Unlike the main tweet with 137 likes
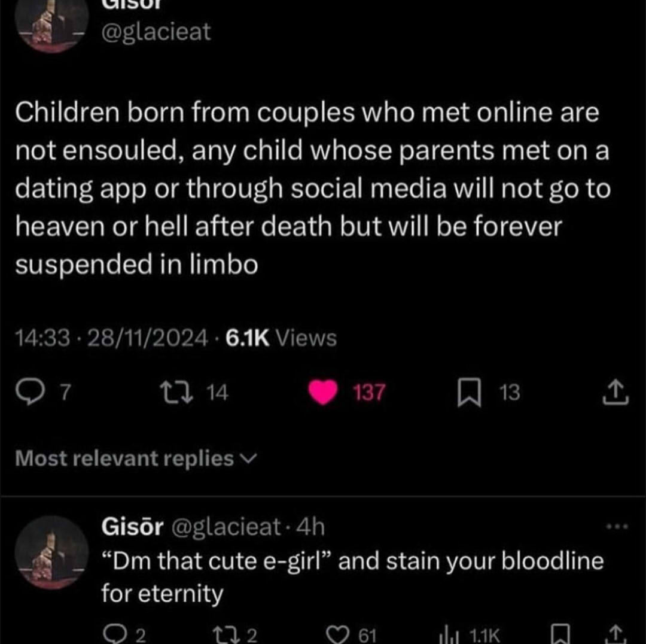The height and width of the screenshot is (644, 646). click(323, 393)
